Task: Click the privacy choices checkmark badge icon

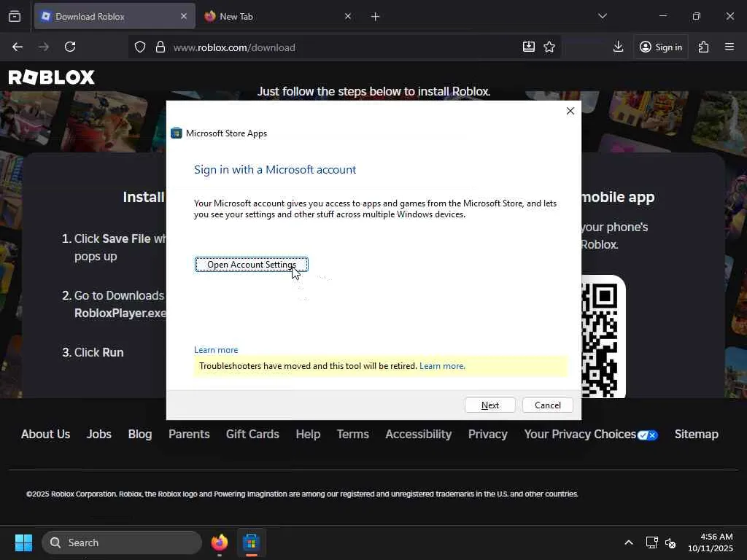Action: pyautogui.click(x=648, y=435)
